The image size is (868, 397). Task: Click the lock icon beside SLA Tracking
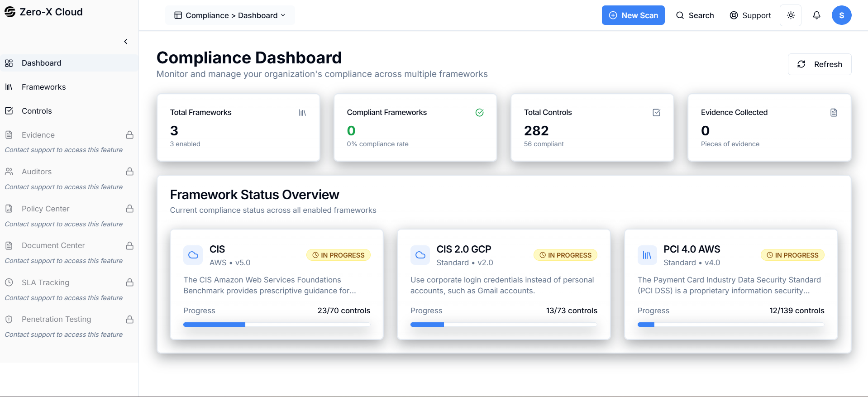130,282
